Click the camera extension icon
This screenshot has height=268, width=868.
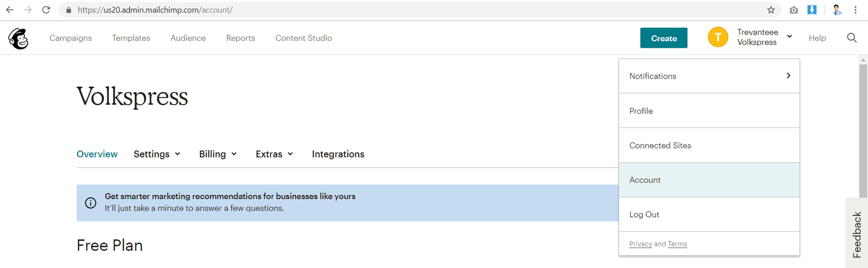tap(794, 10)
